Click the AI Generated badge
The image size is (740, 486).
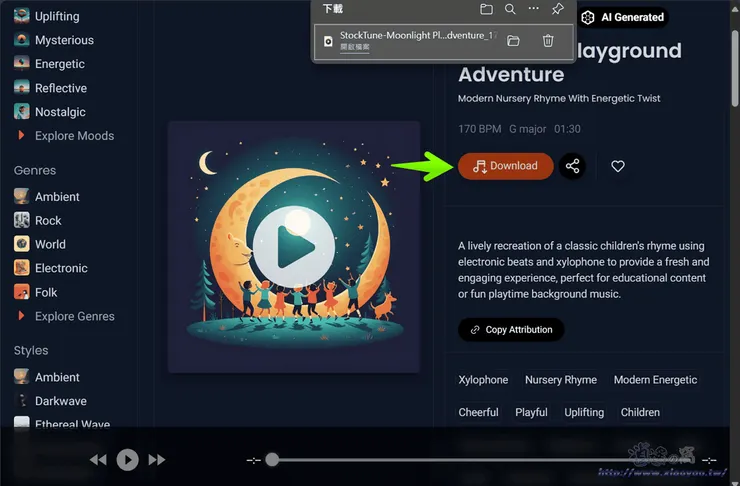pyautogui.click(x=622, y=17)
